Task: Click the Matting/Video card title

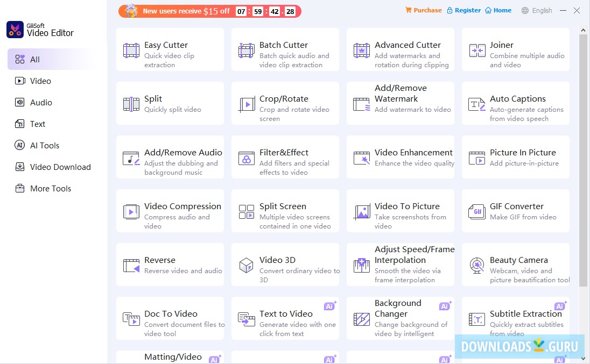Action: pyautogui.click(x=173, y=356)
